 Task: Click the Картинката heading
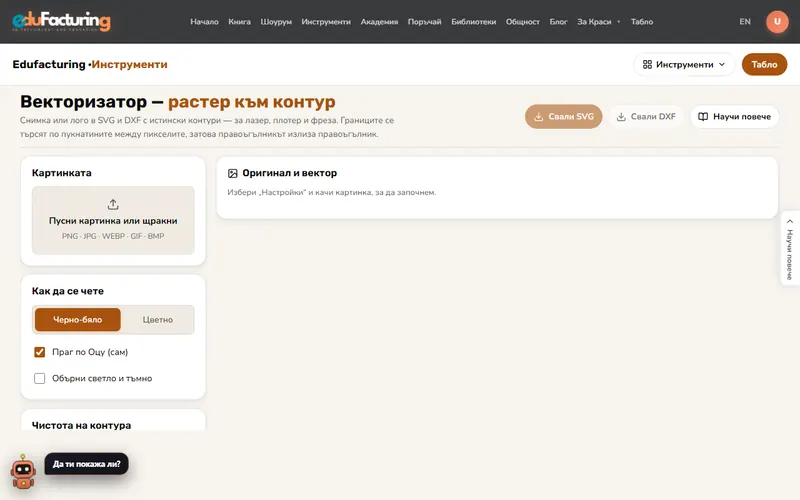pos(62,173)
